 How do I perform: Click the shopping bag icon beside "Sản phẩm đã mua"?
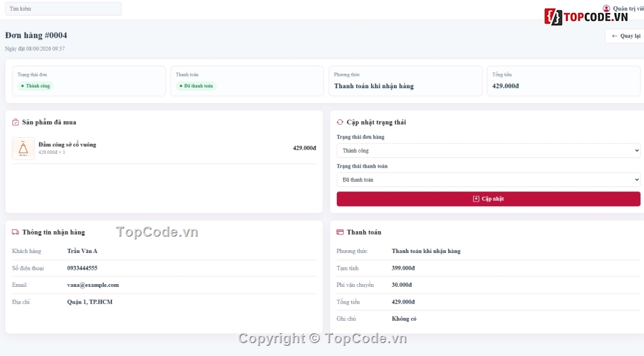click(x=16, y=122)
